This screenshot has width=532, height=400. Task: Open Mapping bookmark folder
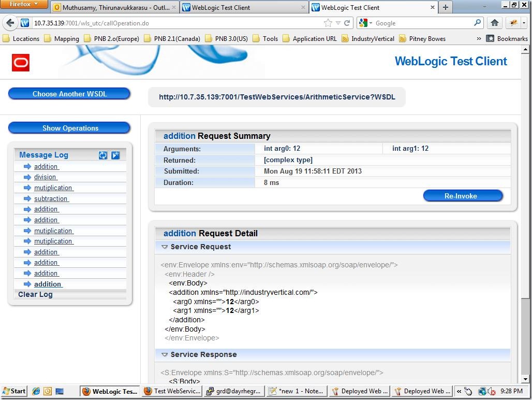pyautogui.click(x=62, y=39)
